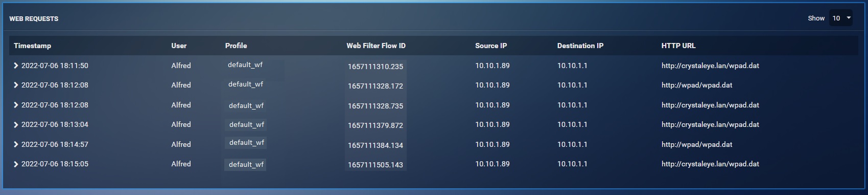Select flow ID 1657111384.134
The height and width of the screenshot is (195, 868).
click(376, 145)
